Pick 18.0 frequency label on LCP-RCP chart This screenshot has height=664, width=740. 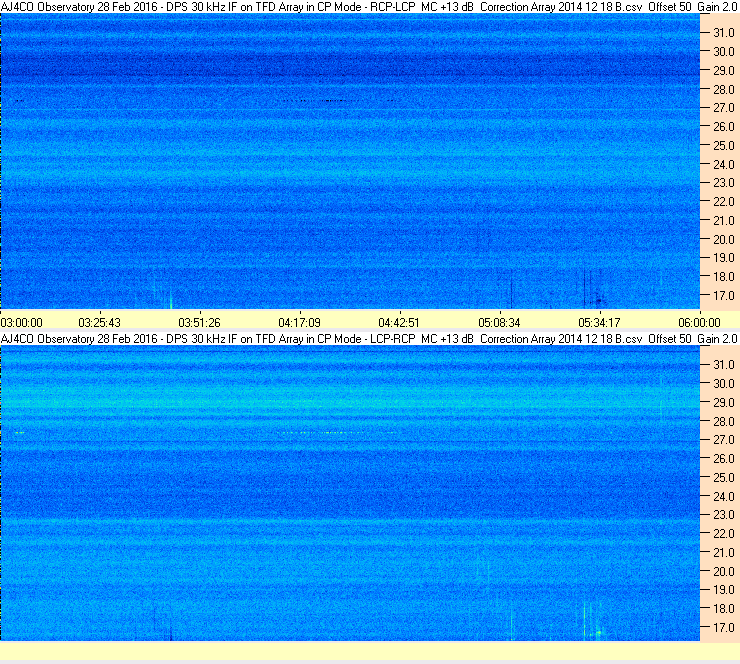724,609
